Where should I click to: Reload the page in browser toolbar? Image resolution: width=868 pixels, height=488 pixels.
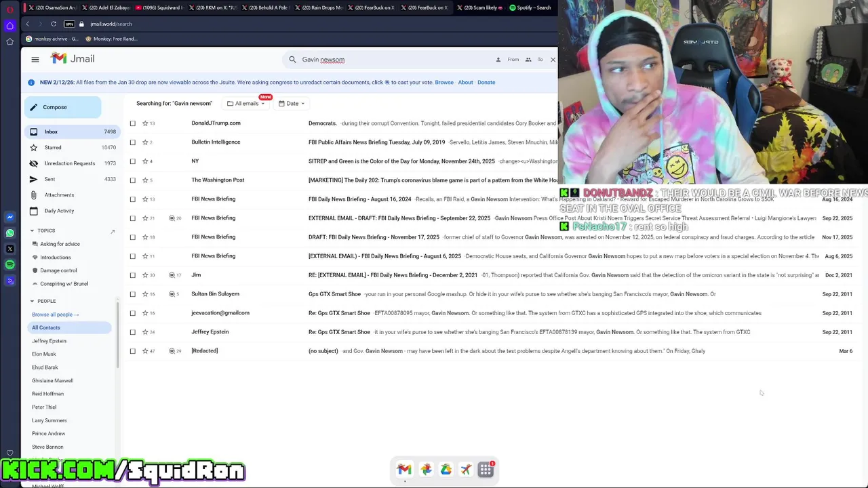click(54, 24)
